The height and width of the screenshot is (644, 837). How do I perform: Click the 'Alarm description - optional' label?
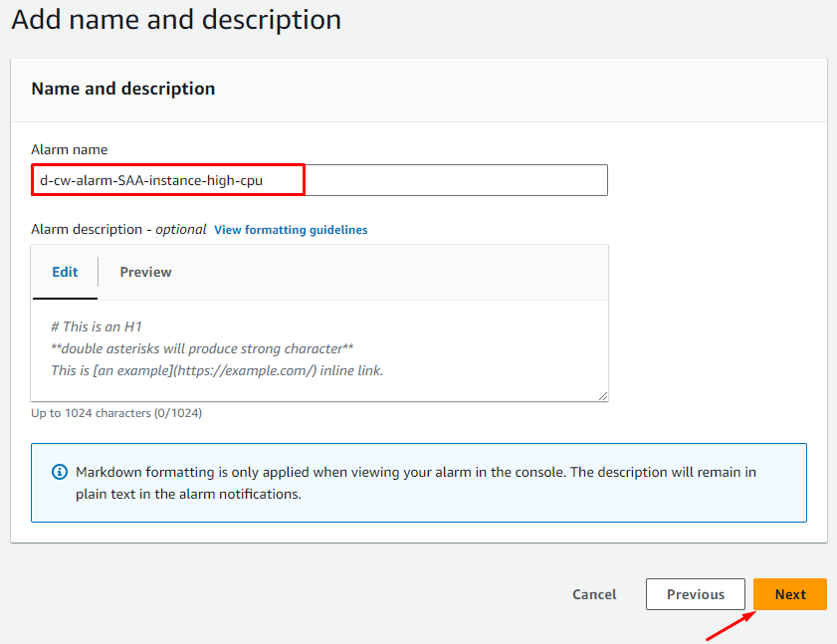(118, 229)
